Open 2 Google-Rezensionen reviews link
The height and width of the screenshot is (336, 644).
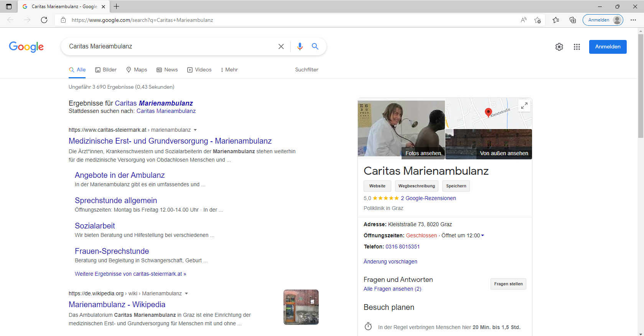click(428, 198)
